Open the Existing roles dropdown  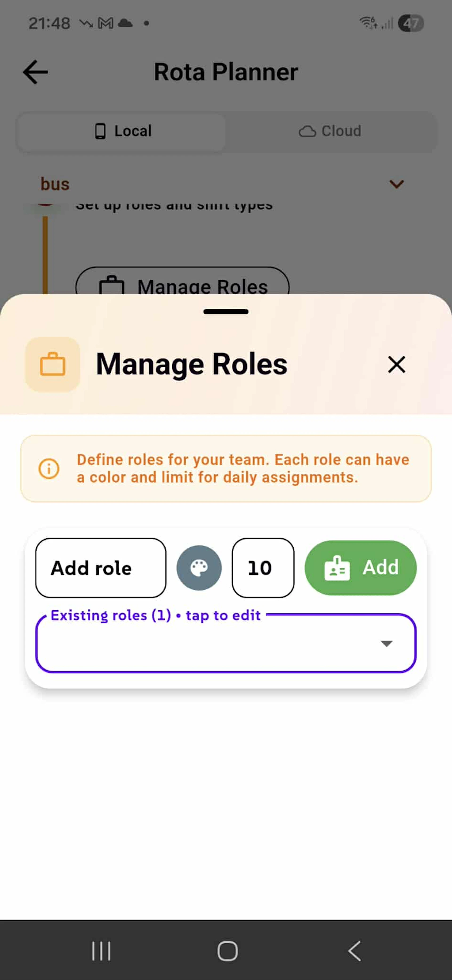pos(213,643)
